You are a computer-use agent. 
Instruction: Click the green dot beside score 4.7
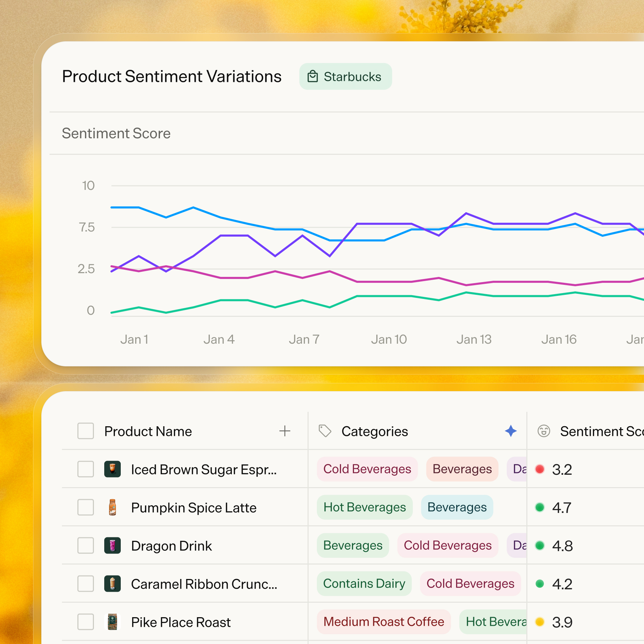(540, 507)
